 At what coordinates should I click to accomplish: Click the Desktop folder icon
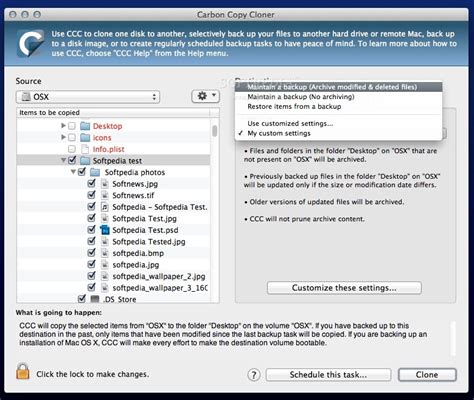point(85,126)
